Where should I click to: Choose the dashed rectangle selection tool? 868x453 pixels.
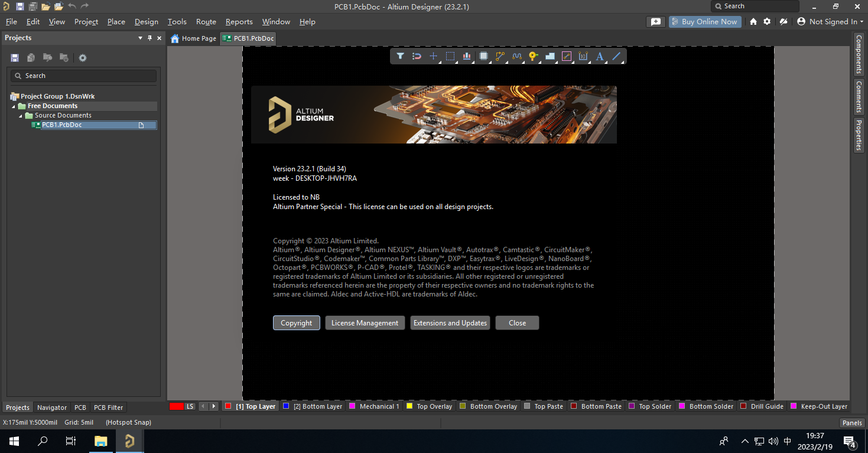click(450, 56)
